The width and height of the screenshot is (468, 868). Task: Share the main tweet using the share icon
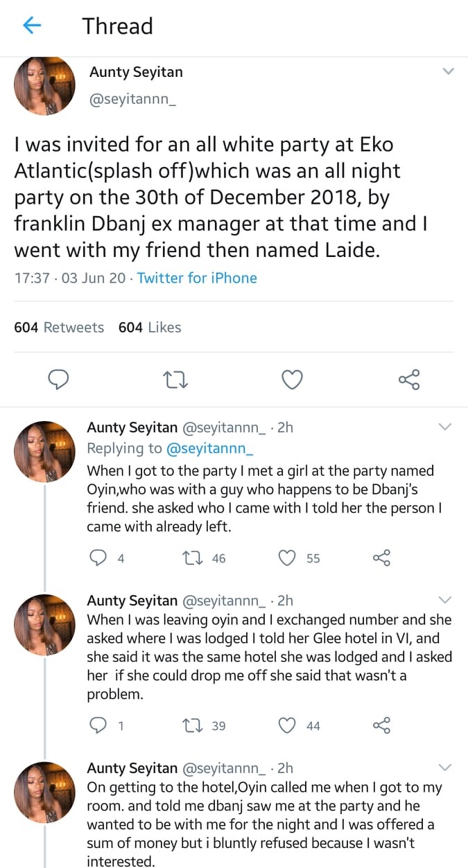pos(409,379)
